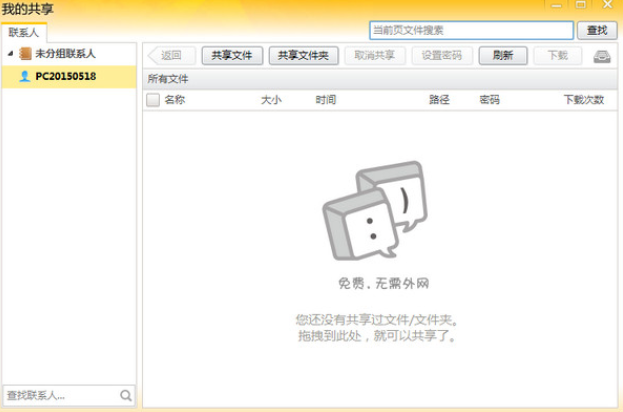Click the PC20150518 user avatar icon

tap(25, 76)
